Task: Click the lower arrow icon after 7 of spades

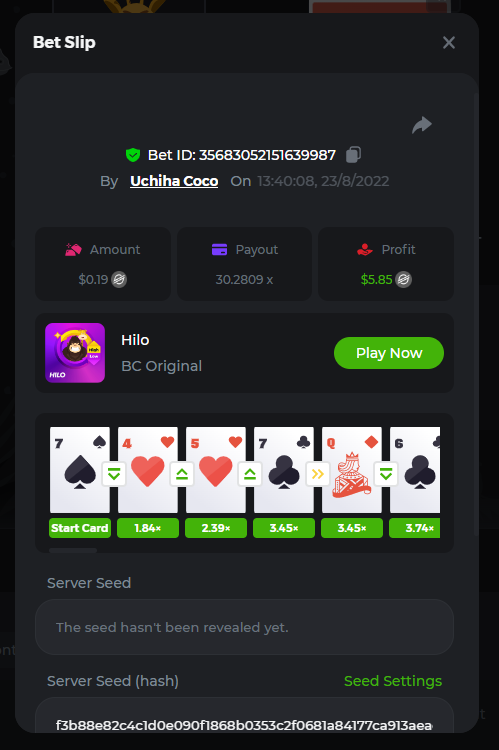Action: tap(114, 474)
